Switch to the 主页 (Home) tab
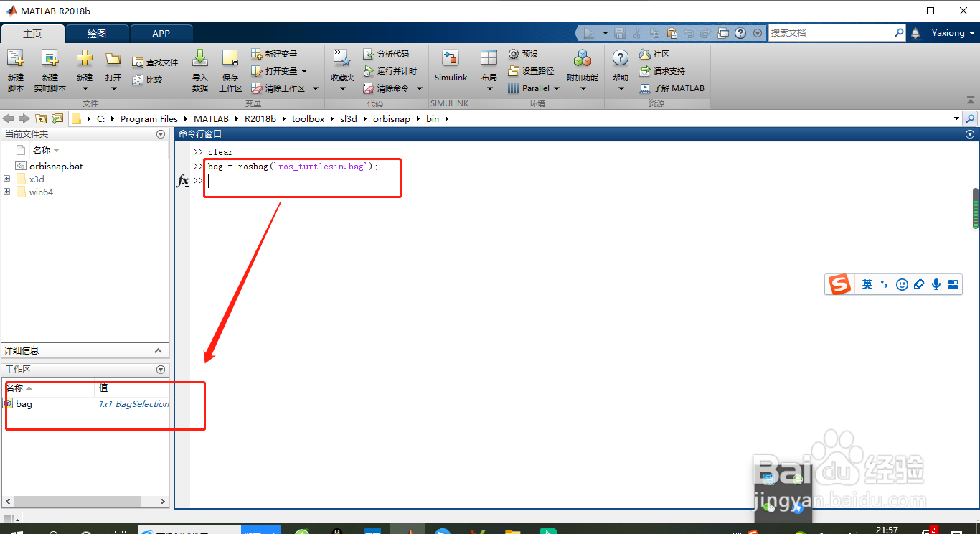 point(32,34)
